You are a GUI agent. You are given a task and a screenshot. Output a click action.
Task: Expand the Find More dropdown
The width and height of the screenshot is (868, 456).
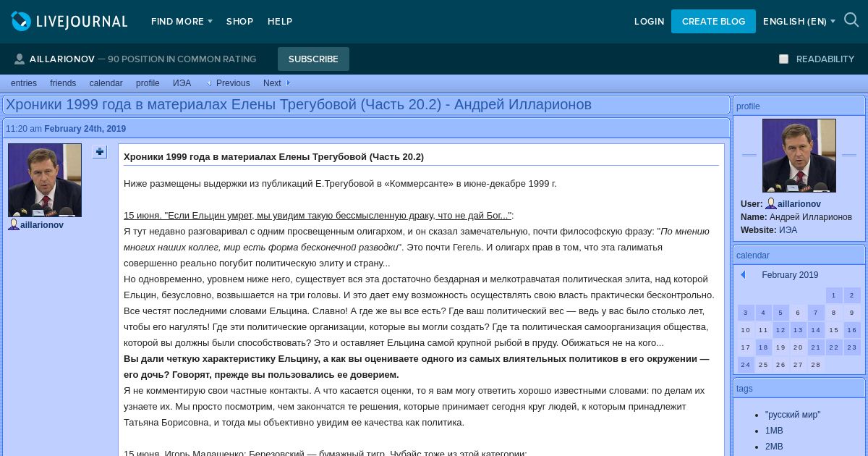tap(182, 22)
